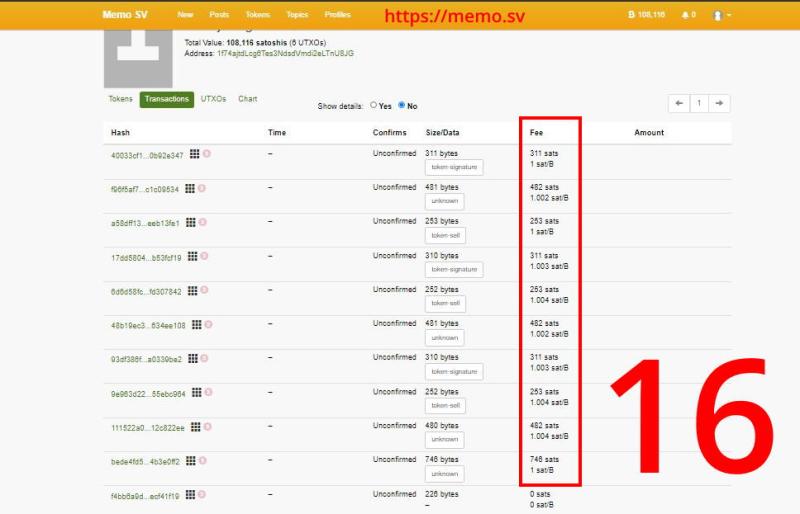
Task: Open transaction hash 9e963d22...55ebc964
Action: [x=148, y=394]
